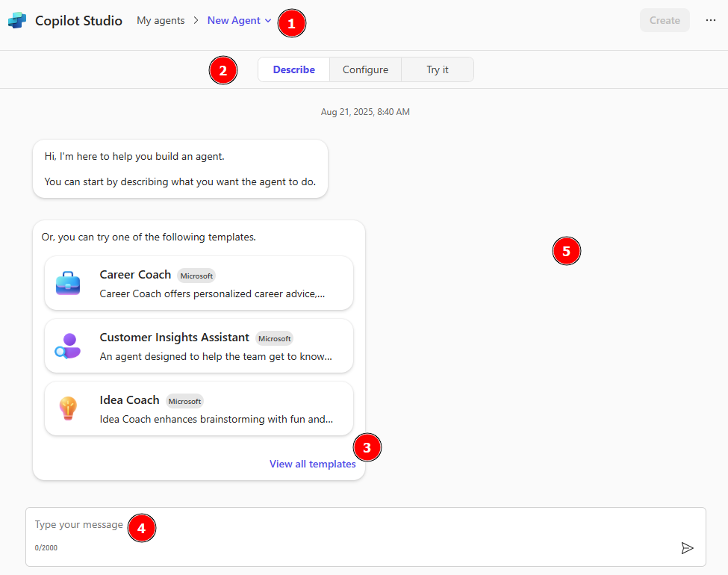The width and height of the screenshot is (728, 575).
Task: Switch to the Describe tab
Action: point(294,69)
